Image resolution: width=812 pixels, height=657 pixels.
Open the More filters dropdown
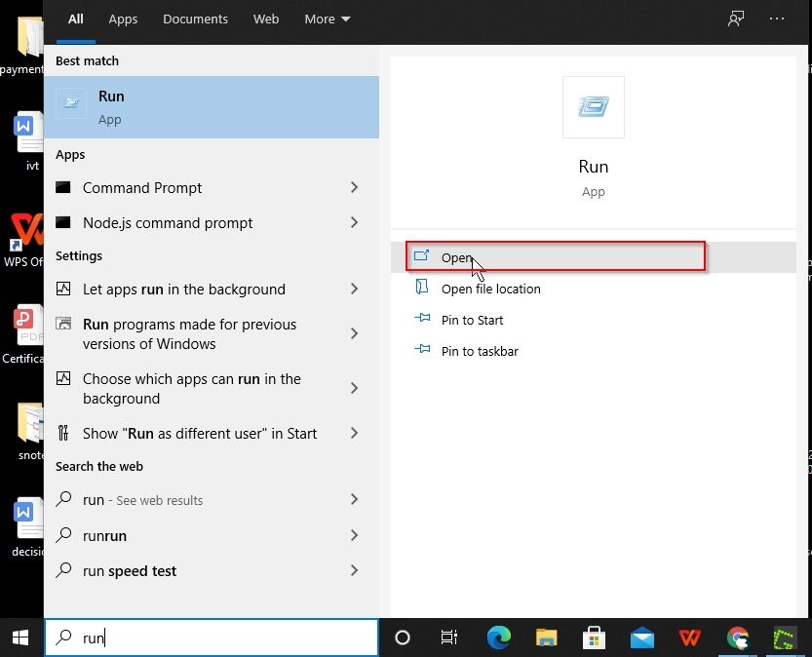[x=328, y=19]
